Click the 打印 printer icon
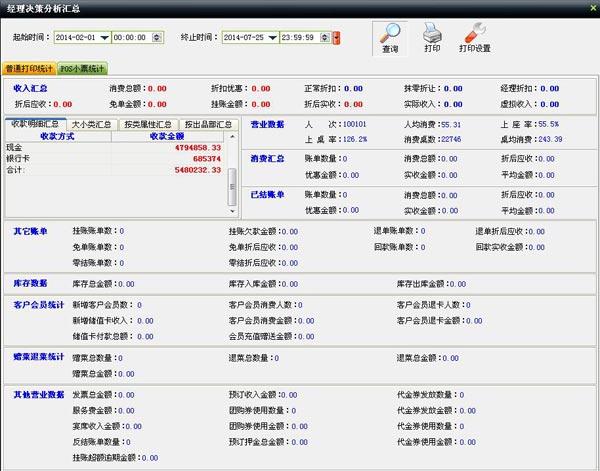 432,37
